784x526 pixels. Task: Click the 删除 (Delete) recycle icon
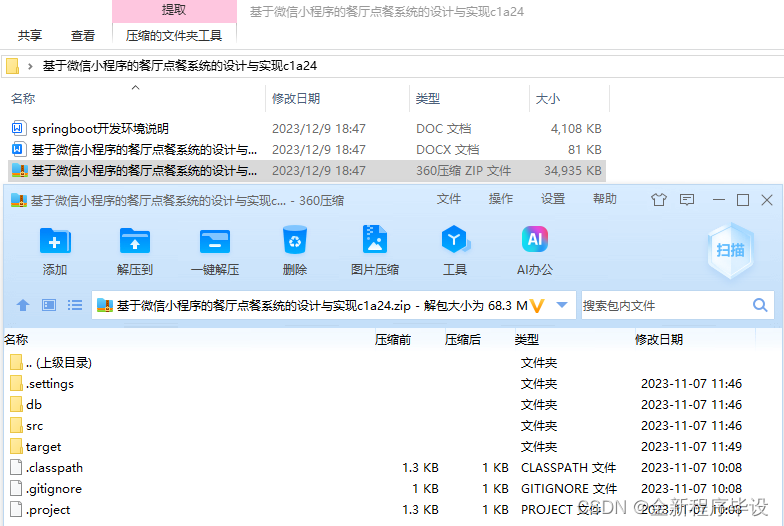tap(294, 240)
